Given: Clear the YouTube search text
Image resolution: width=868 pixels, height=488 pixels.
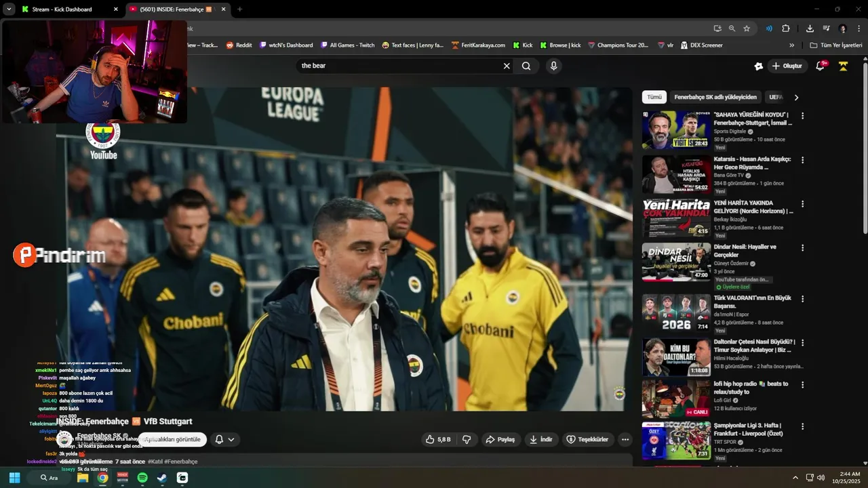Looking at the screenshot, I should [x=507, y=66].
